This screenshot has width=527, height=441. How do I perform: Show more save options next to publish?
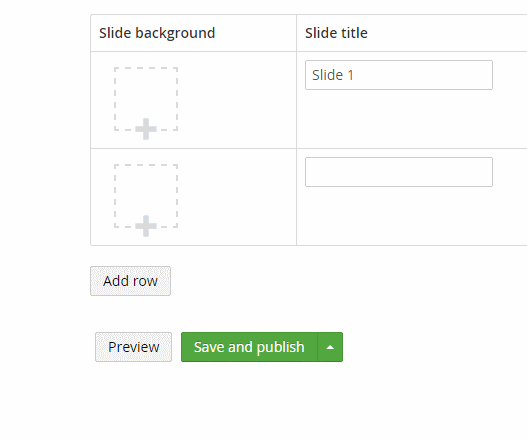[x=330, y=347]
